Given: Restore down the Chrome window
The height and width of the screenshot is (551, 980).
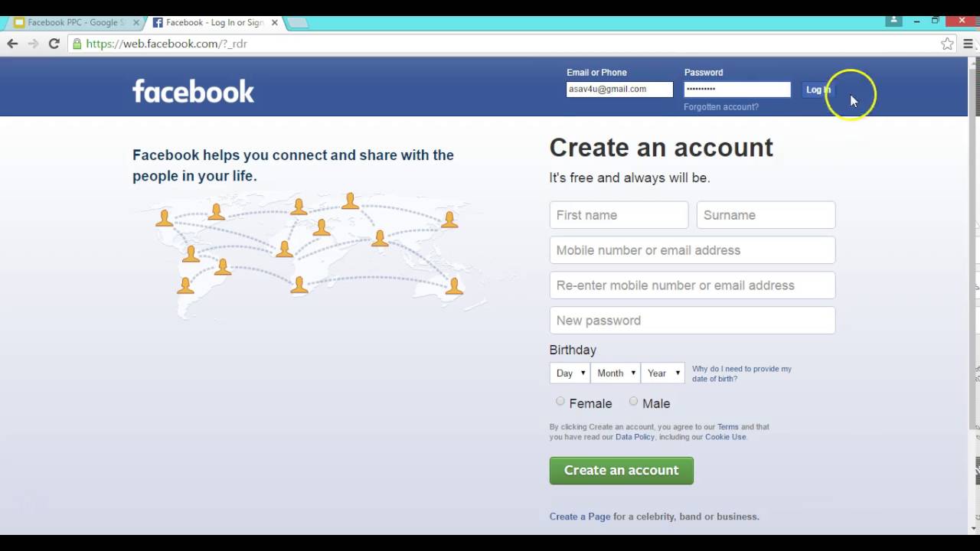Looking at the screenshot, I should click(x=935, y=21).
